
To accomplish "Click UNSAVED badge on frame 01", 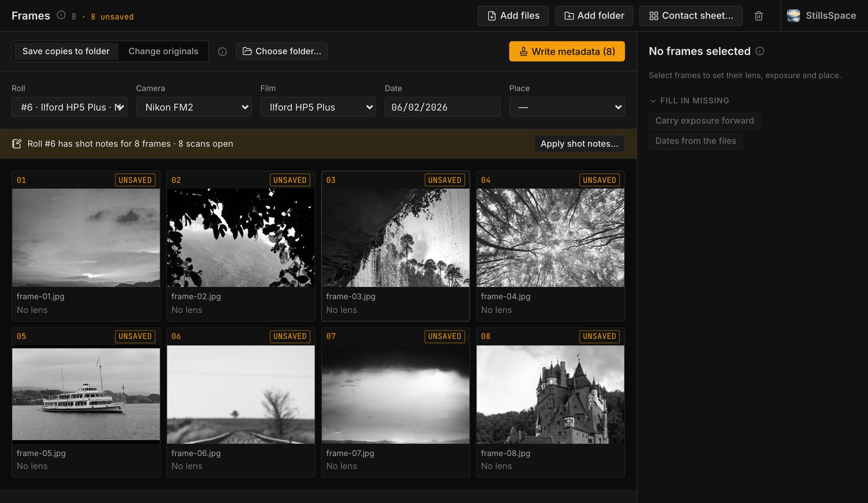I will click(x=135, y=180).
